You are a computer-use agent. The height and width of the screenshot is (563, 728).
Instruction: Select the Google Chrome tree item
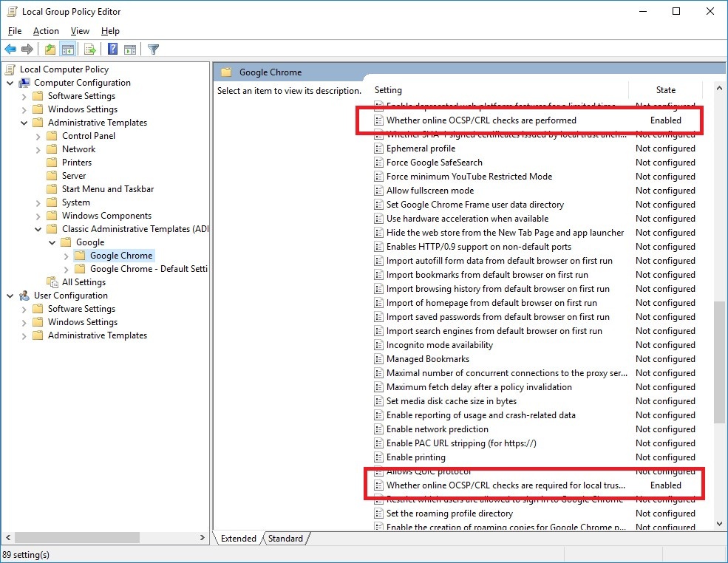121,256
